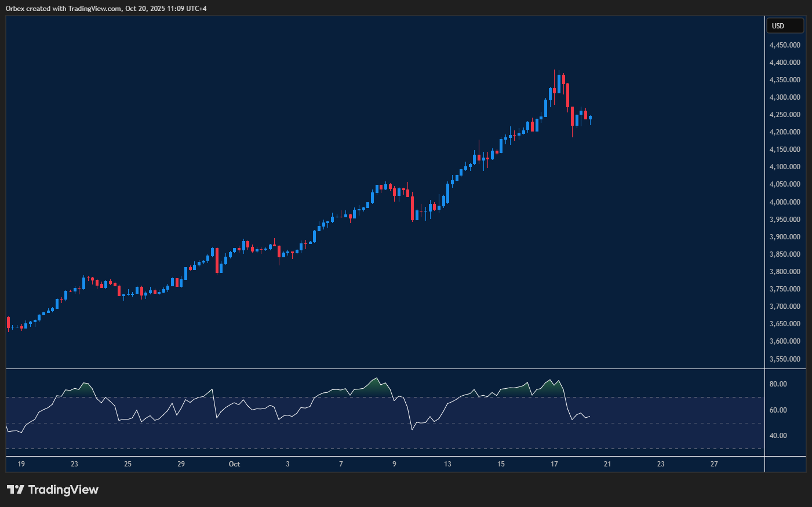The width and height of the screenshot is (812, 507).
Task: Click the 40.00 RSI scale label
Action: (x=778, y=436)
